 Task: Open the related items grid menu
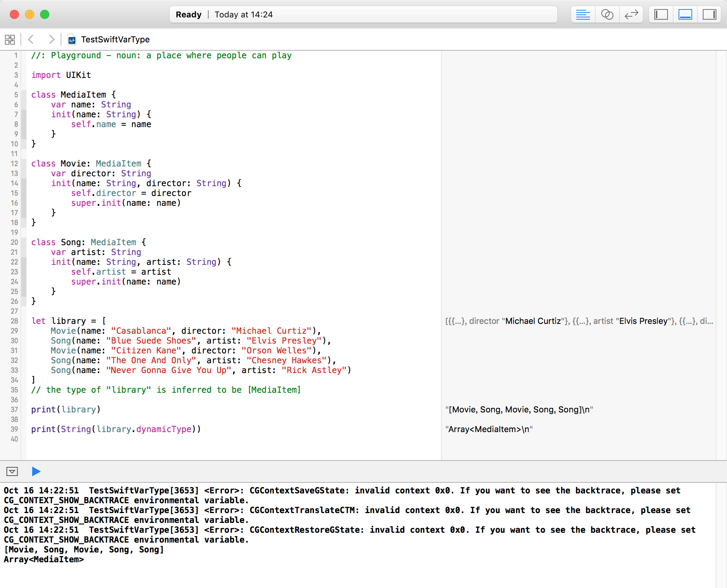pos(10,39)
